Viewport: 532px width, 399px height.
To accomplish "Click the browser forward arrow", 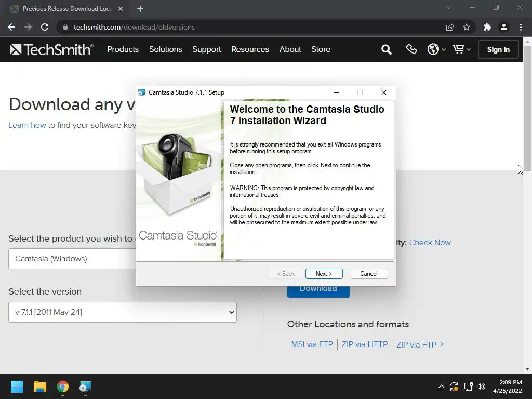I will coord(28,27).
